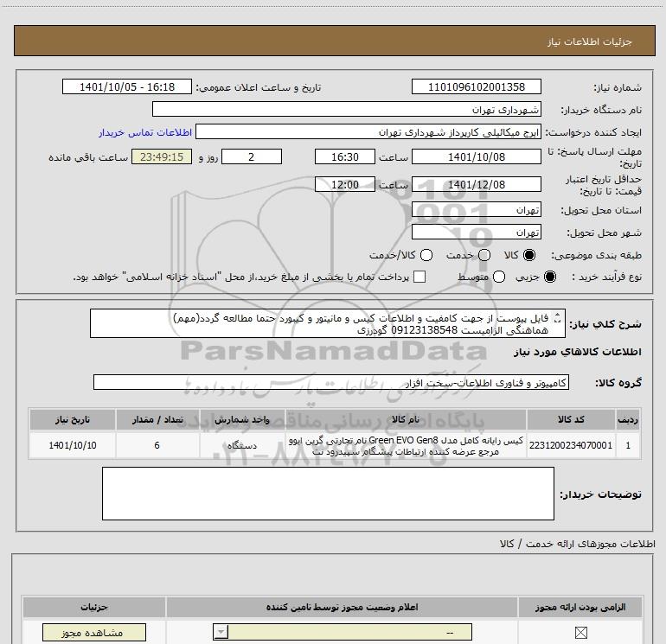This screenshot has height=644, width=666.
Task: Click the announcement date field 1401/10/05 - 16:18
Action: (x=127, y=86)
